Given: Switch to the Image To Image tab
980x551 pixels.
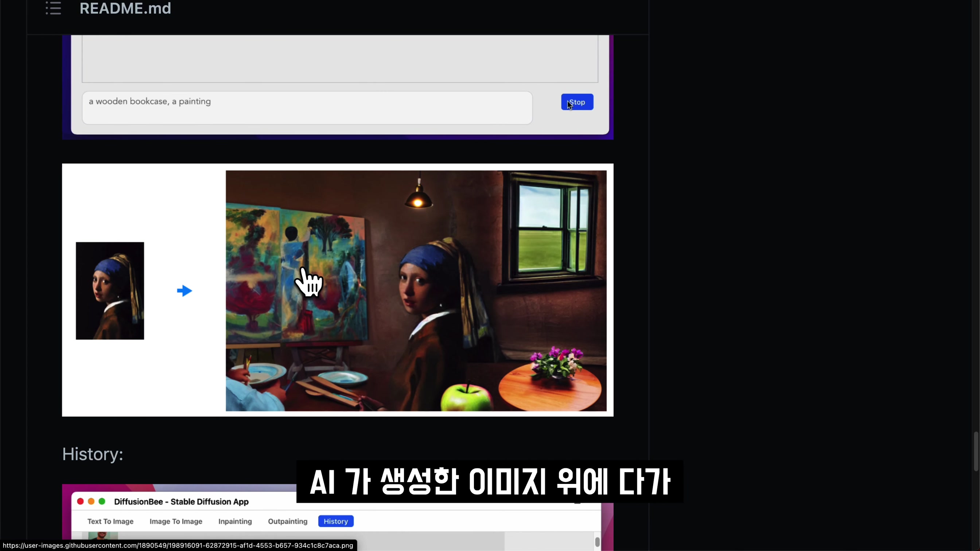Looking at the screenshot, I should (176, 521).
